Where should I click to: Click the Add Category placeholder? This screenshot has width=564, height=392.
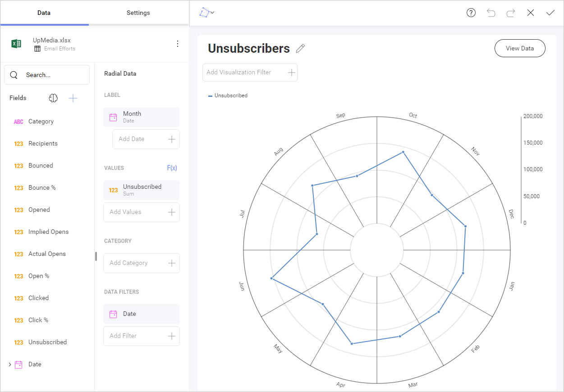[142, 263]
